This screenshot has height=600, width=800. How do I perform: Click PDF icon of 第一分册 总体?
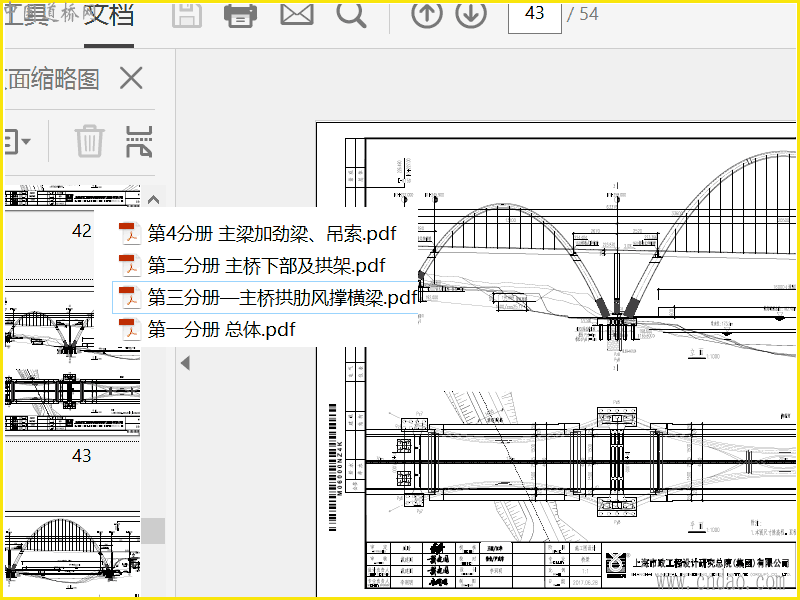click(130, 329)
